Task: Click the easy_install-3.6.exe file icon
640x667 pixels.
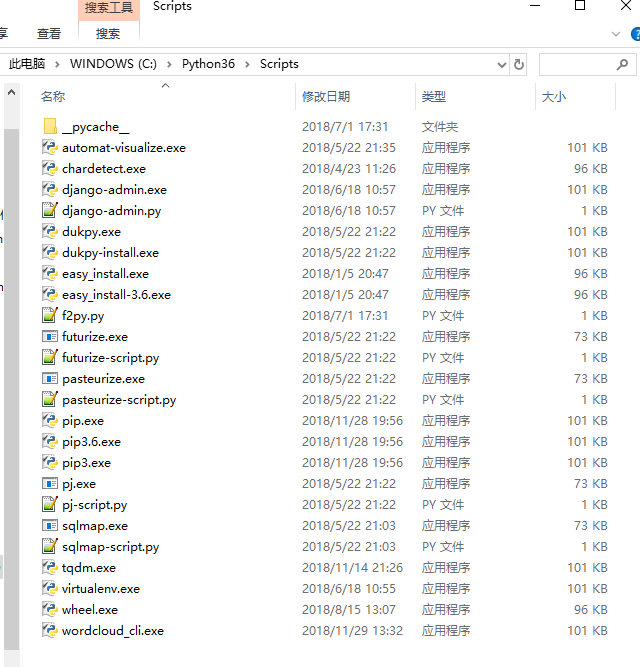Action: tap(50, 294)
